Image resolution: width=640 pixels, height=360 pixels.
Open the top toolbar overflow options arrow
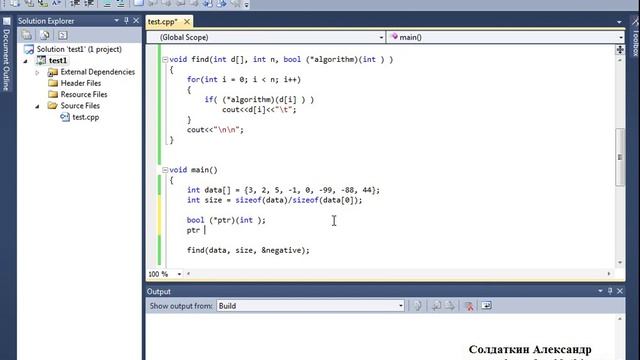click(x=247, y=5)
